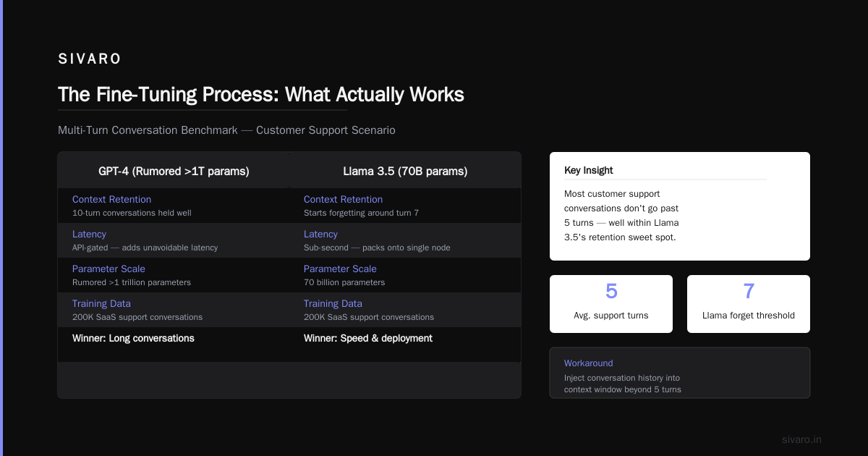Viewport: 868px width, 456px height.
Task: Click 'Inject conversation history into' text line
Action: (x=622, y=378)
